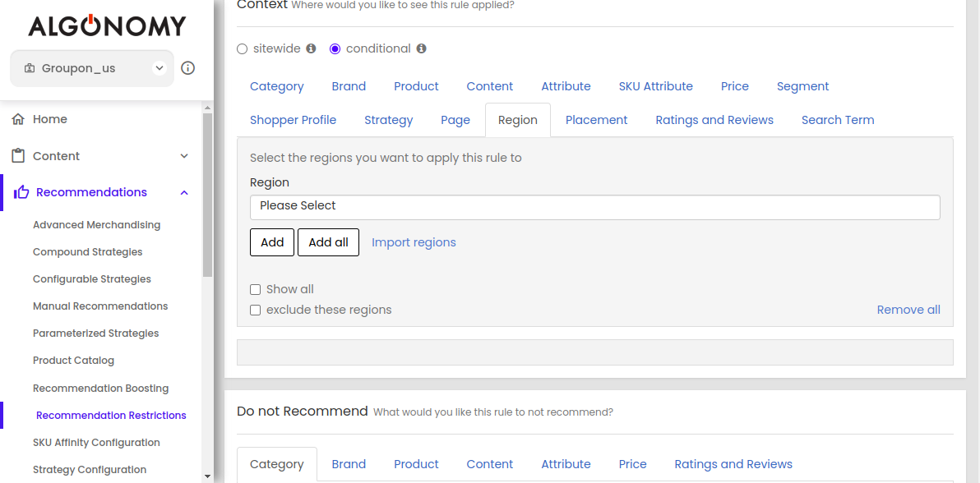The height and width of the screenshot is (483, 980).
Task: Click the Content clipboard icon
Action: 18,156
